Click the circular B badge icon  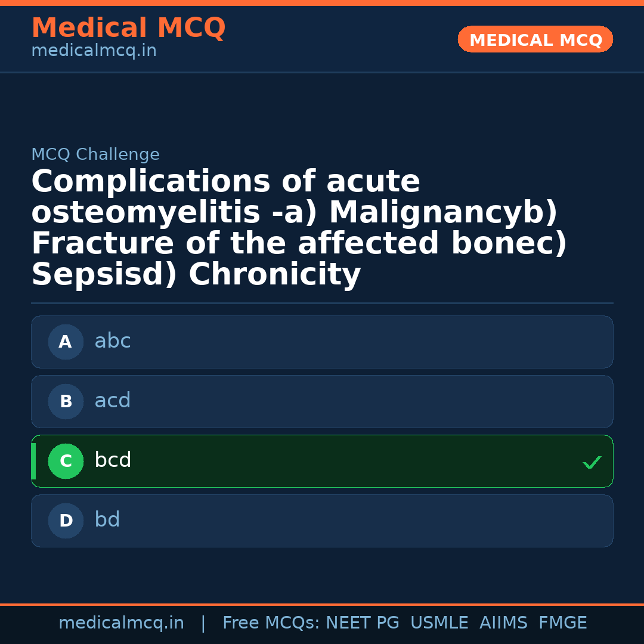(66, 401)
